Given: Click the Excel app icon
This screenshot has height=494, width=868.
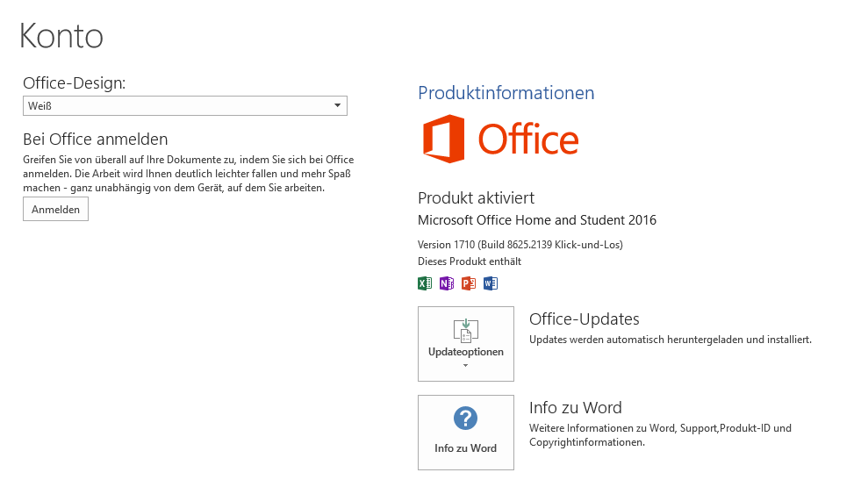Looking at the screenshot, I should click(425, 283).
